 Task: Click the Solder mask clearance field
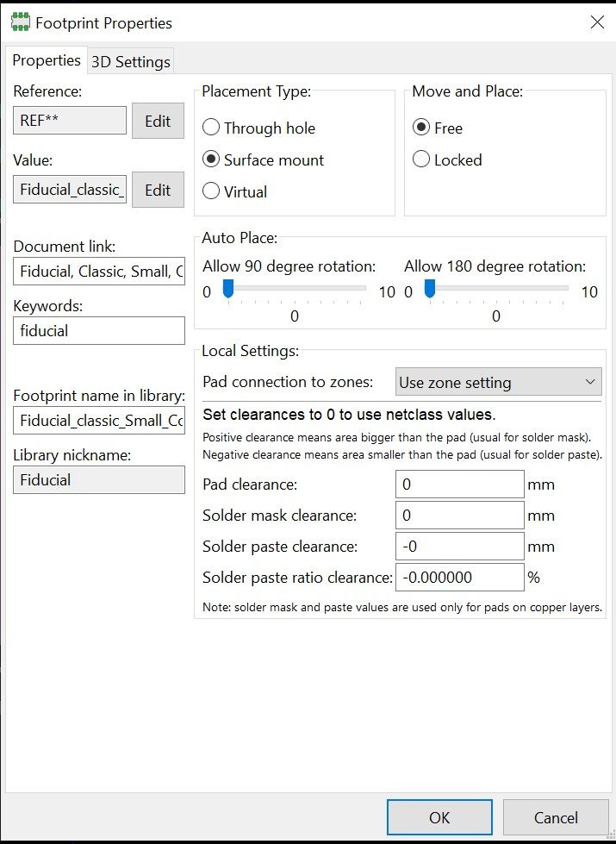pos(460,516)
